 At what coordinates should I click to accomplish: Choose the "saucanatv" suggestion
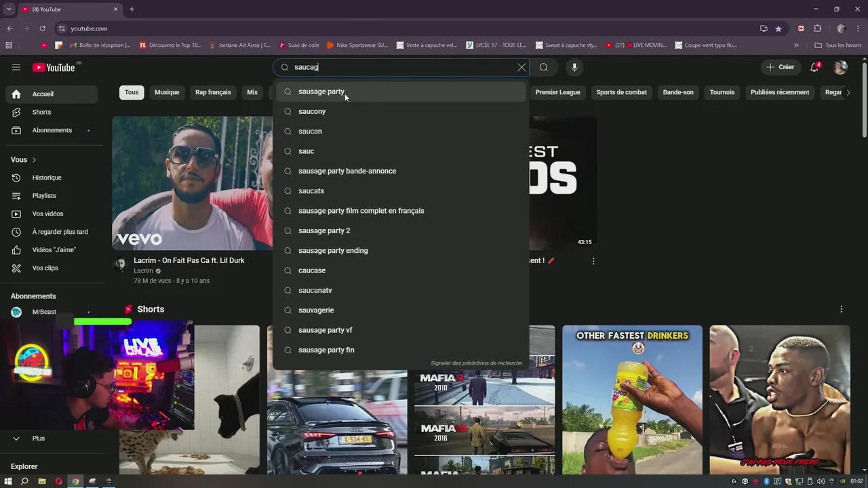[x=401, y=290]
